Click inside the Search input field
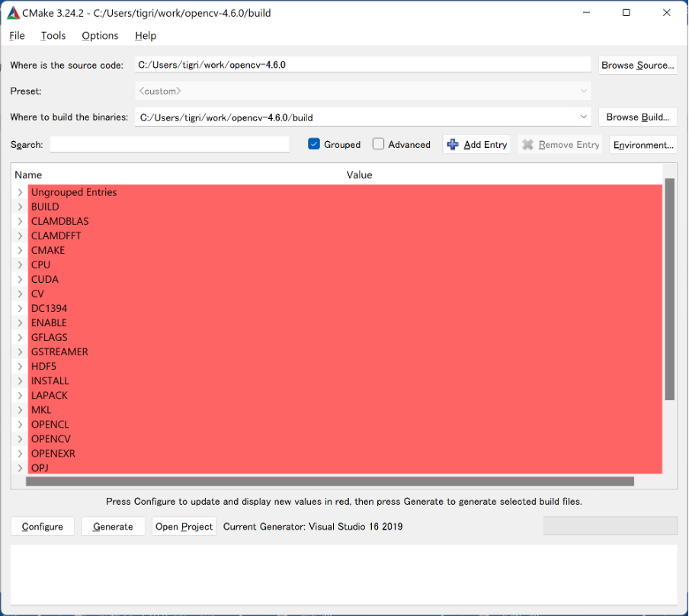 [169, 144]
